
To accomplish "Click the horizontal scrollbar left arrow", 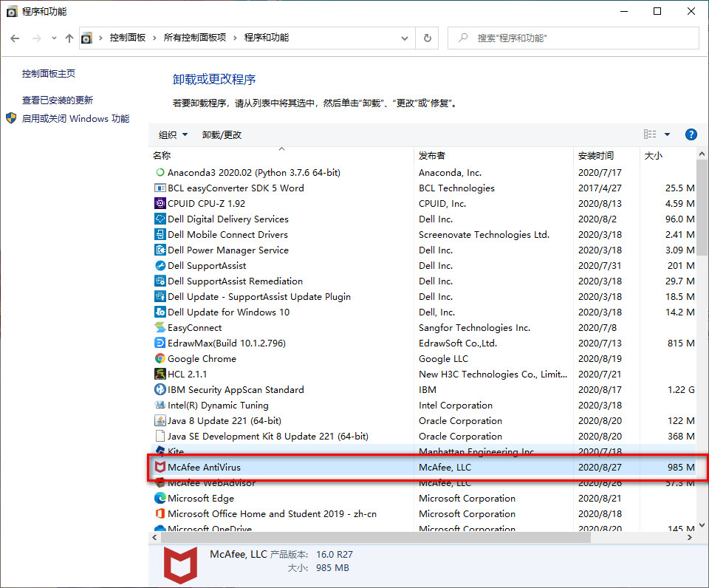I will 154,537.
